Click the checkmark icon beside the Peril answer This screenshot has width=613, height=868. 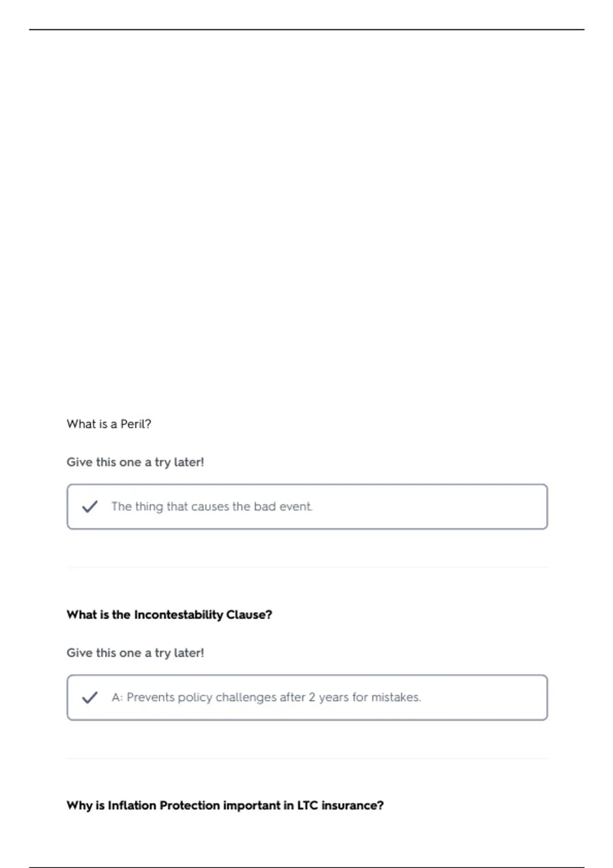click(x=90, y=507)
